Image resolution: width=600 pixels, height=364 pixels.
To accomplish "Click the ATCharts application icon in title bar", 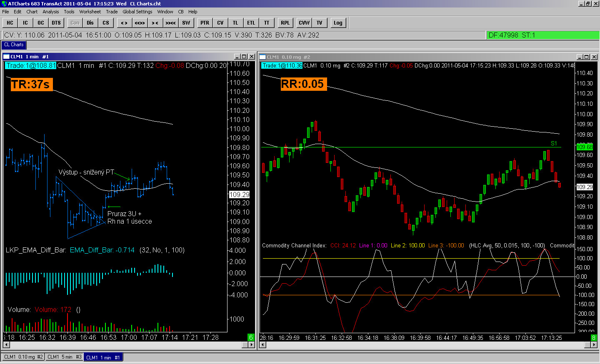I will point(4,4).
